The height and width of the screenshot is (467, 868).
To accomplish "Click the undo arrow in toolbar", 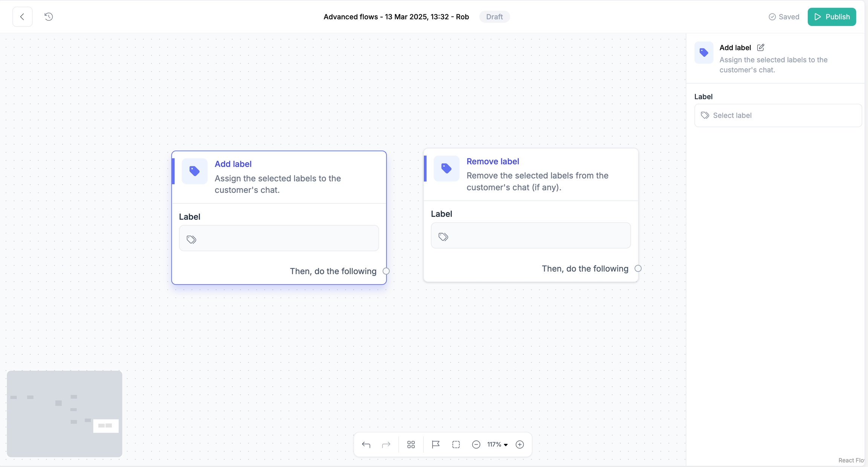I will tap(366, 445).
